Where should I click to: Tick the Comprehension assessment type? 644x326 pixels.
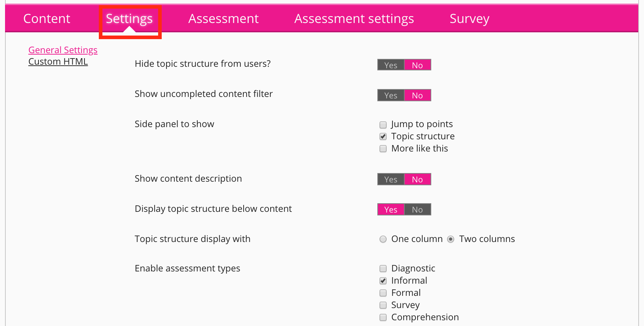(383, 317)
